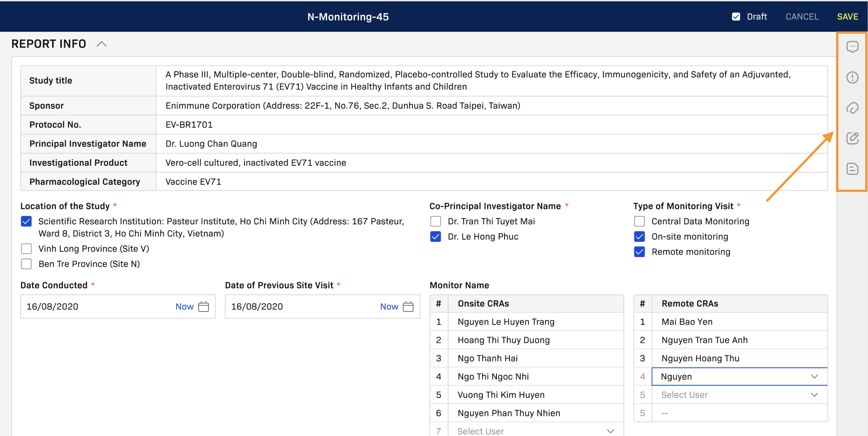Enable Central Data Monitoring checkbox

tap(639, 221)
